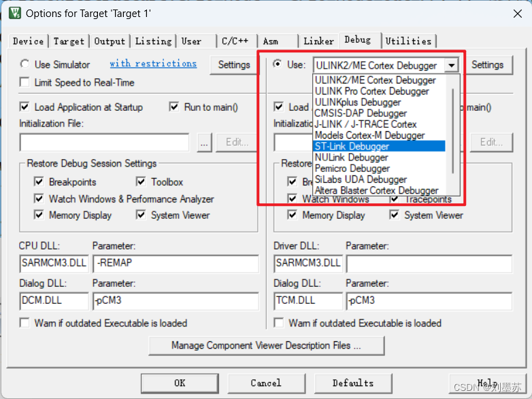This screenshot has width=532, height=399.
Task: Choose NULink Debugger from list
Action: tap(379, 157)
